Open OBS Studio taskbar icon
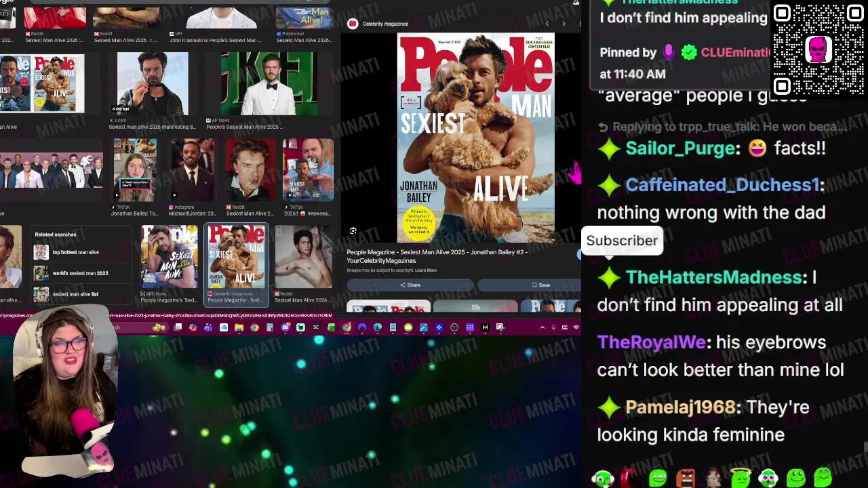Image resolution: width=868 pixels, height=488 pixels. 454,327
